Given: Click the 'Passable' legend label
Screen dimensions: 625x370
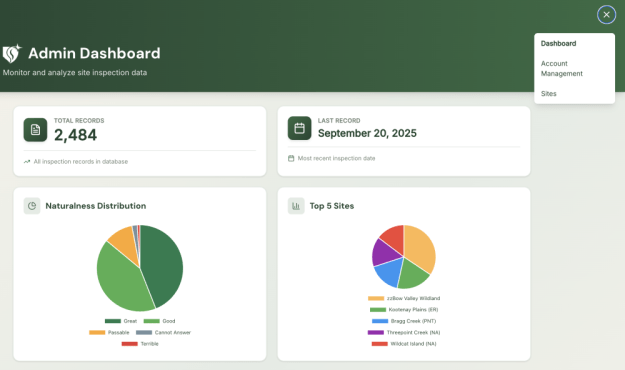Looking at the screenshot, I should (118, 333).
